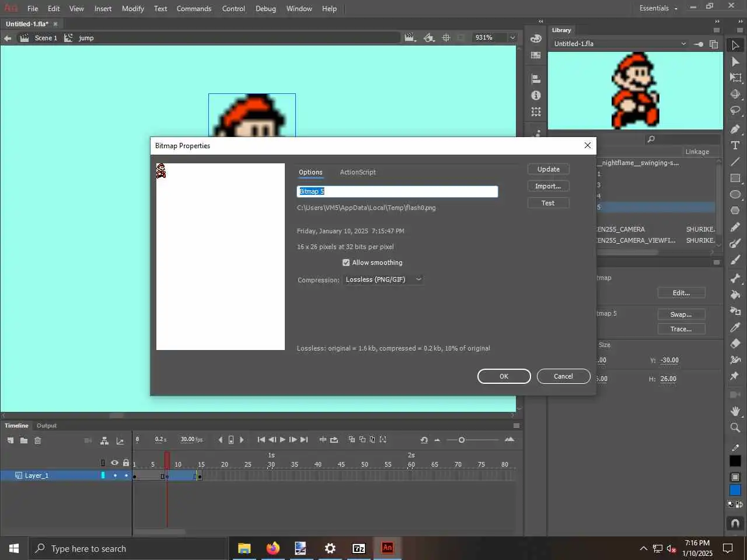Click Cancel in Bitmap Properties dialog
This screenshot has height=560, width=747.
pyautogui.click(x=563, y=376)
